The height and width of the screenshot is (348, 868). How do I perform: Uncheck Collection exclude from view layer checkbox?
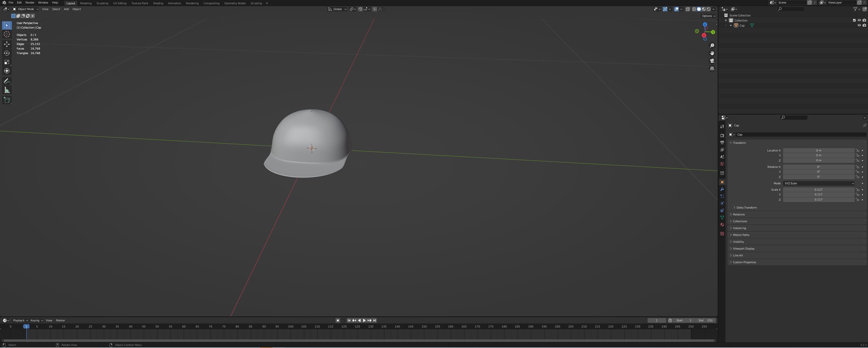coord(854,20)
